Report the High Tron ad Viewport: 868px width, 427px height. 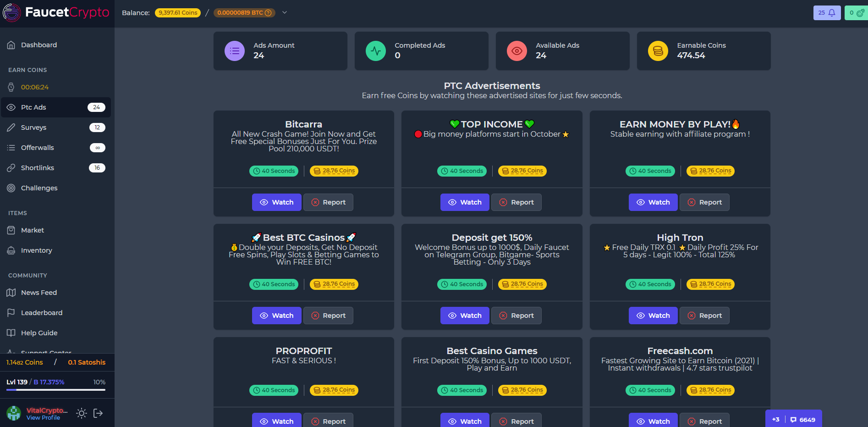pyautogui.click(x=704, y=316)
